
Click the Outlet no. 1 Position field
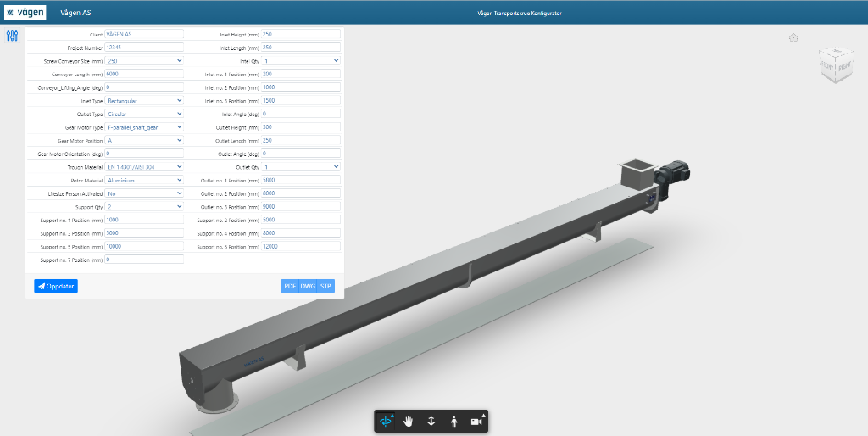click(x=301, y=180)
